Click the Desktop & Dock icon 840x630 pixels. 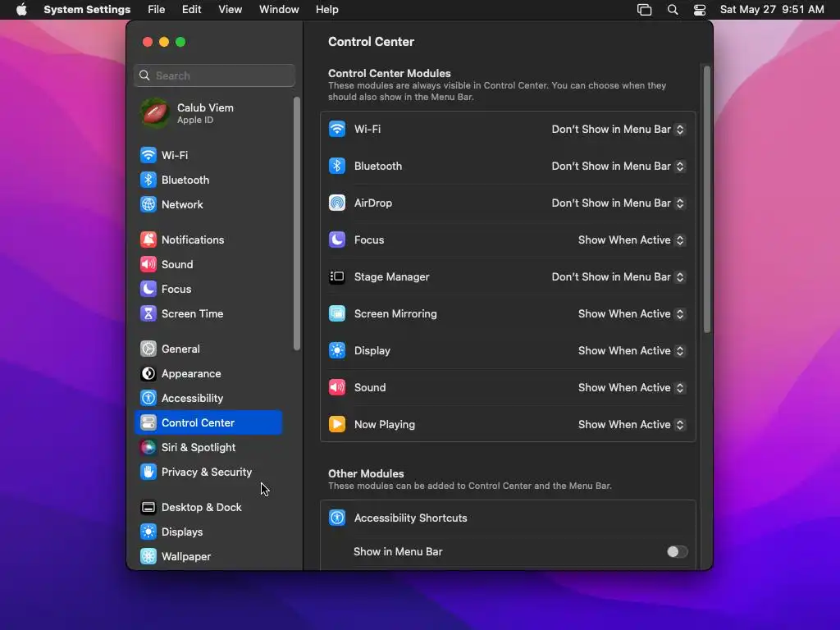point(148,507)
